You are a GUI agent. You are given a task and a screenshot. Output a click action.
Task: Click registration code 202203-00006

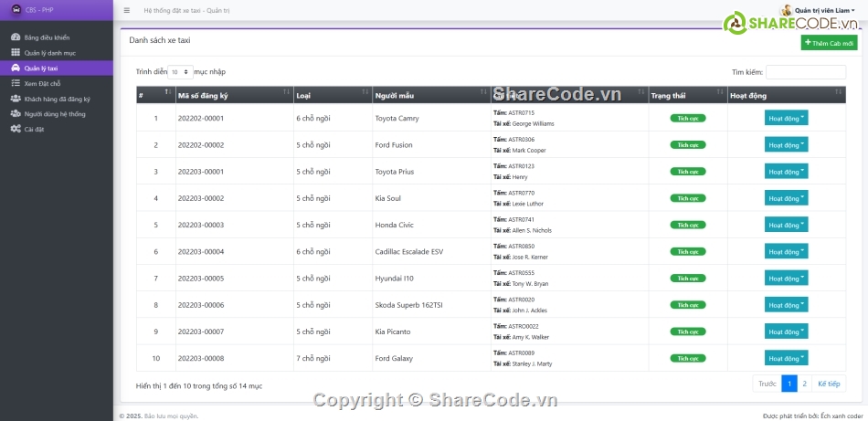201,305
